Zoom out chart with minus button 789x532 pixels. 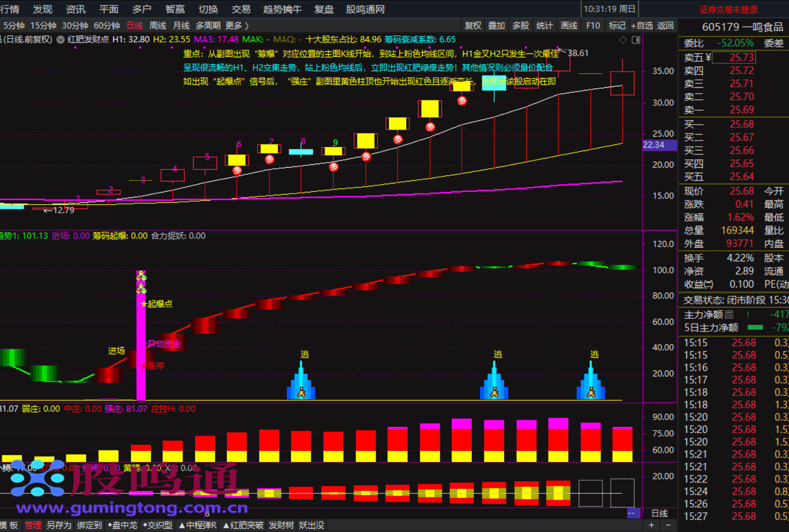[668, 525]
